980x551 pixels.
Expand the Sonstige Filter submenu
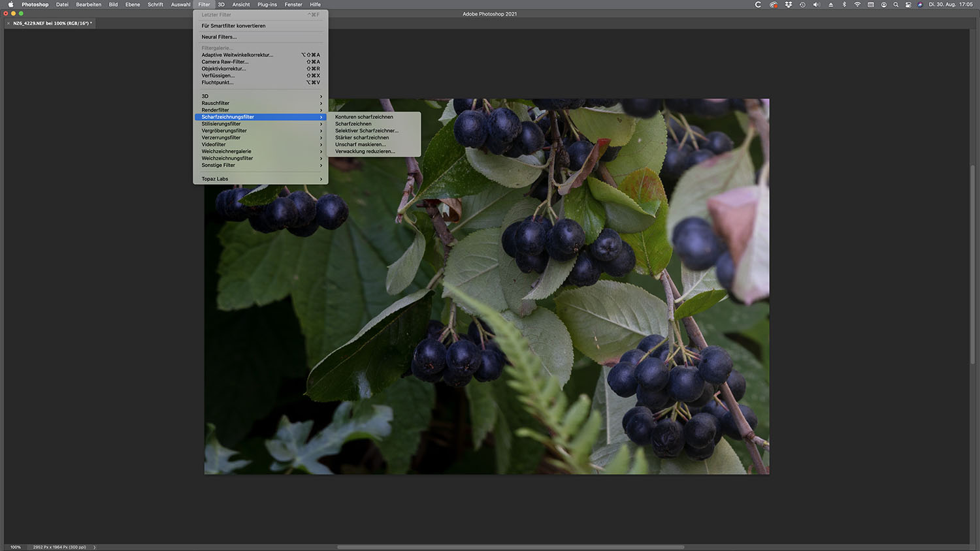coord(261,165)
